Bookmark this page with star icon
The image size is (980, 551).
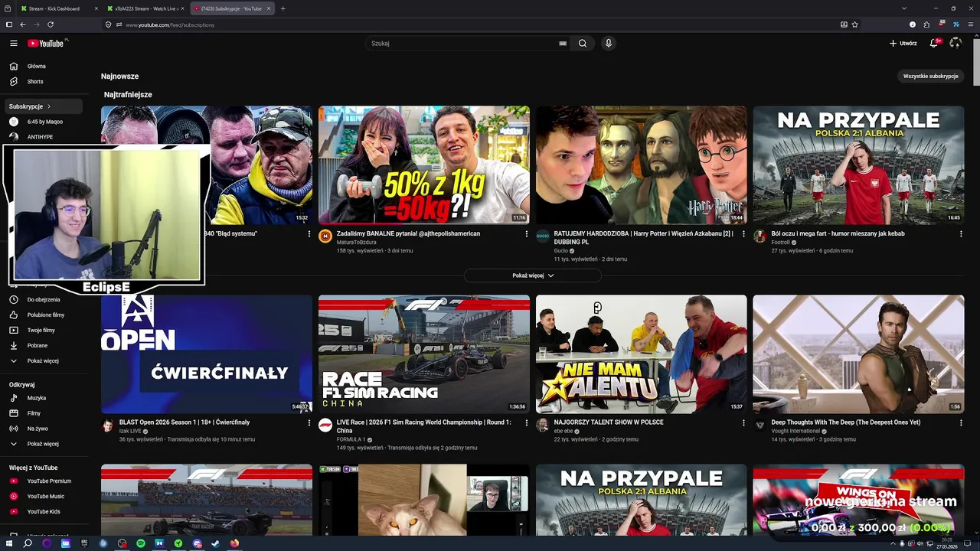[855, 24]
